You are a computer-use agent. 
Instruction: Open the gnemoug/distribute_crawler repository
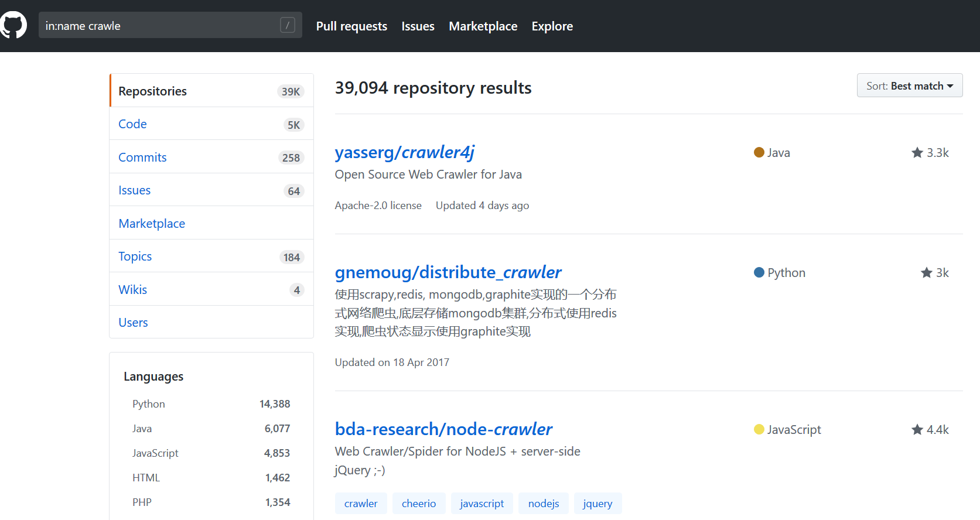click(x=448, y=272)
